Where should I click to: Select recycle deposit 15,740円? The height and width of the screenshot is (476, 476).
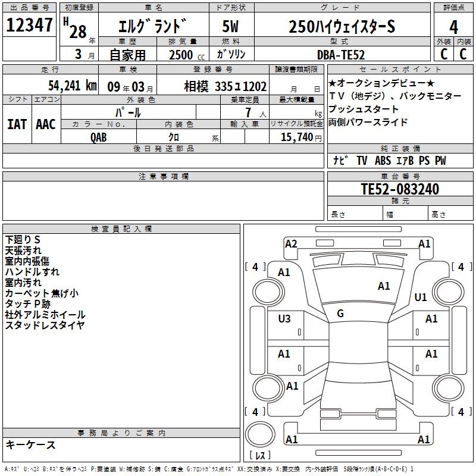tap(301, 137)
